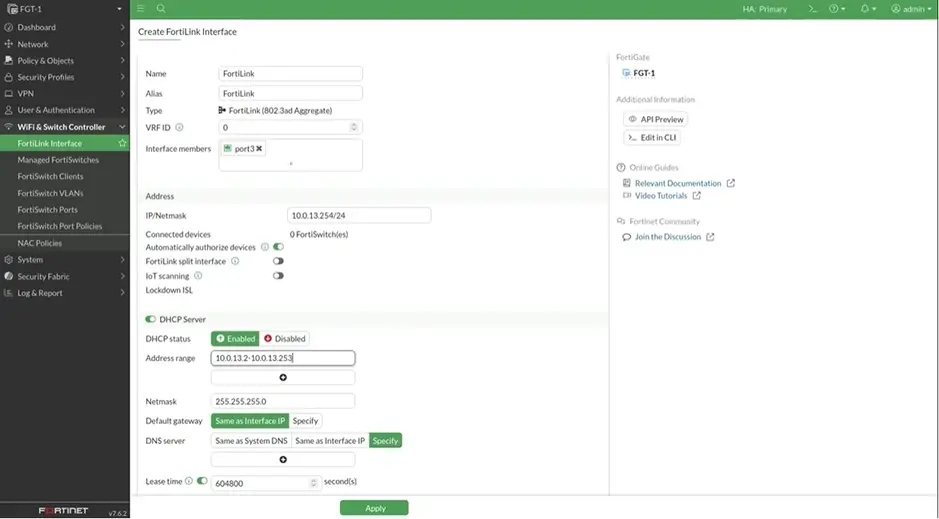Click external link icon next to Video Tutorials
Screen dimensions: 939x519
696,196
